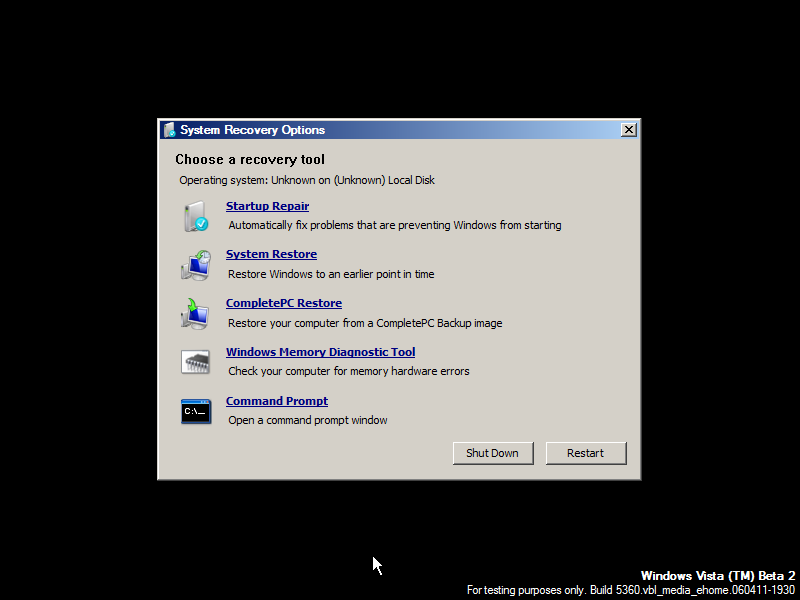Image resolution: width=800 pixels, height=600 pixels.
Task: Close the System Recovery Options dialog
Action: (x=629, y=130)
